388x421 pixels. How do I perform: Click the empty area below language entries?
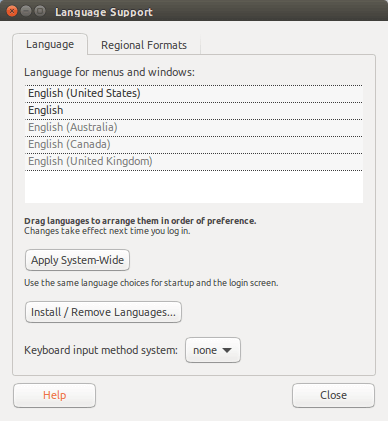coord(194,187)
